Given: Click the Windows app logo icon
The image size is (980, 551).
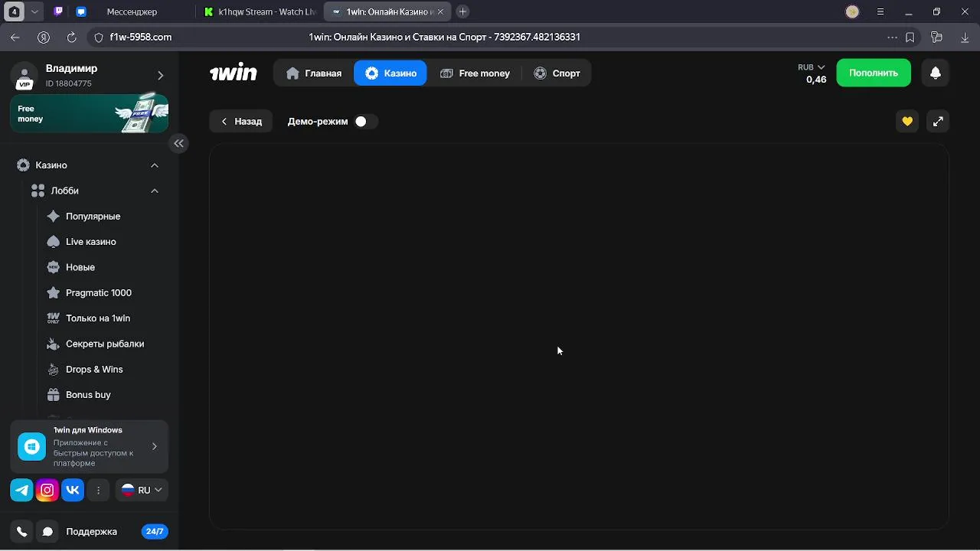Looking at the screenshot, I should point(31,446).
